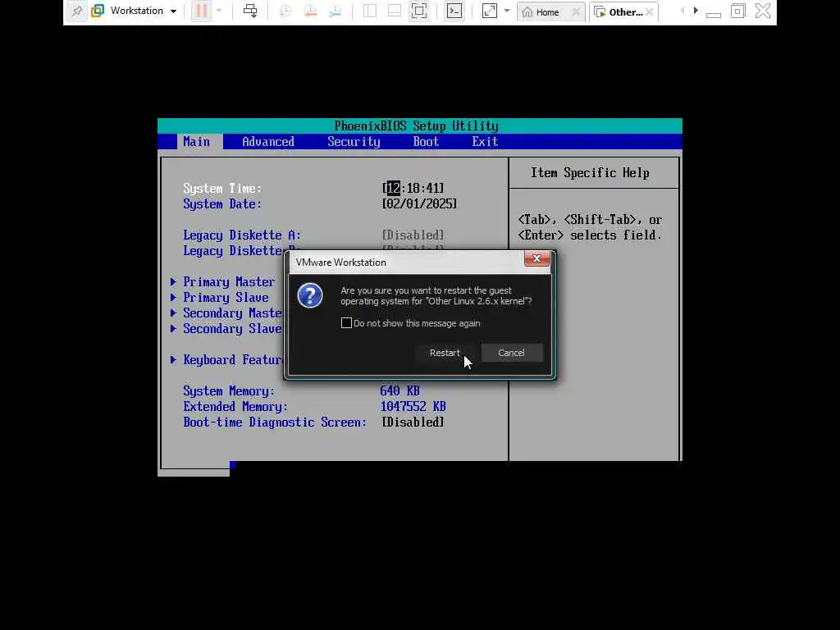The width and height of the screenshot is (840, 630).
Task: Pause the virtual machine
Action: click(x=202, y=11)
